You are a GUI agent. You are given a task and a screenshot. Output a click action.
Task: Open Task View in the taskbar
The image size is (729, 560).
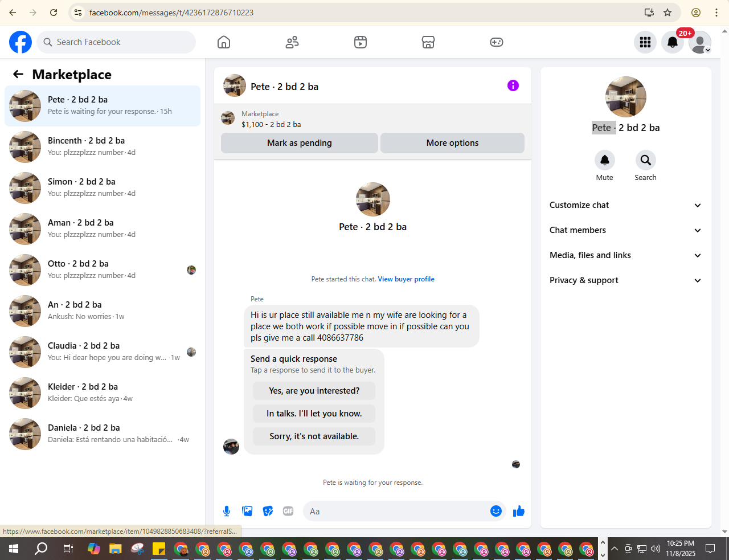coord(68,549)
